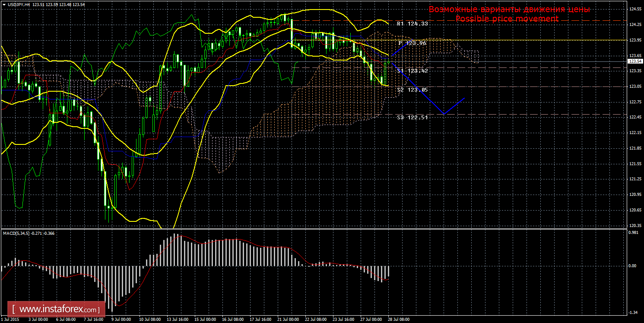Click the 120.35 price axis value

coord(634,226)
